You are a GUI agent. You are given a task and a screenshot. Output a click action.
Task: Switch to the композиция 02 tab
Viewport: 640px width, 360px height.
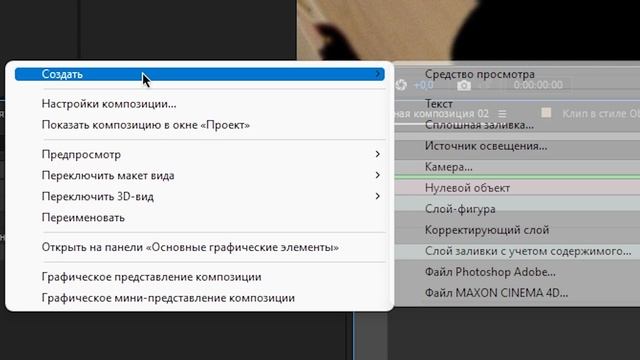click(442, 113)
